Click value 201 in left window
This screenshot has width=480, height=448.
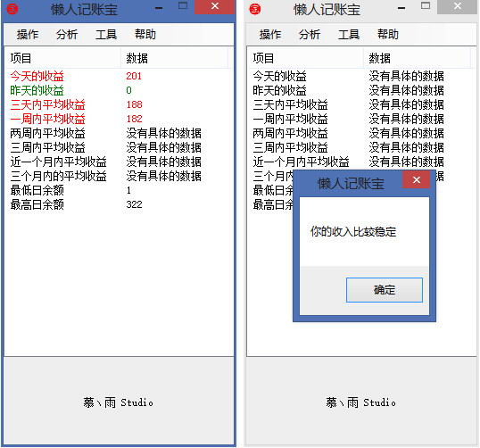pos(134,76)
